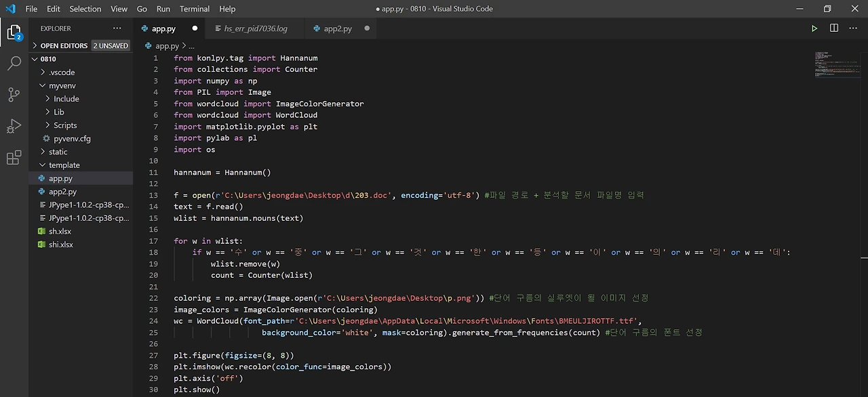The width and height of the screenshot is (868, 397).
Task: Open Source Control view icon
Action: (14, 94)
